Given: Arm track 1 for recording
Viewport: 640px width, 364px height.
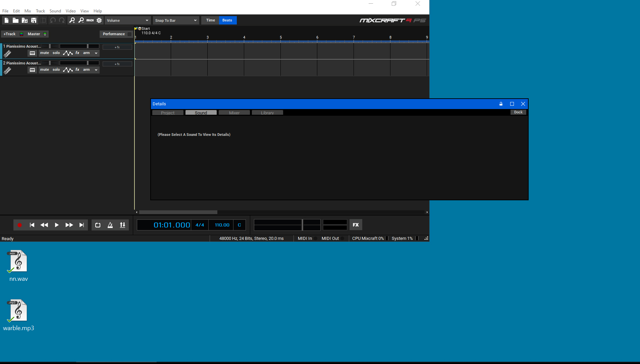Looking at the screenshot, I should pyautogui.click(x=87, y=53).
